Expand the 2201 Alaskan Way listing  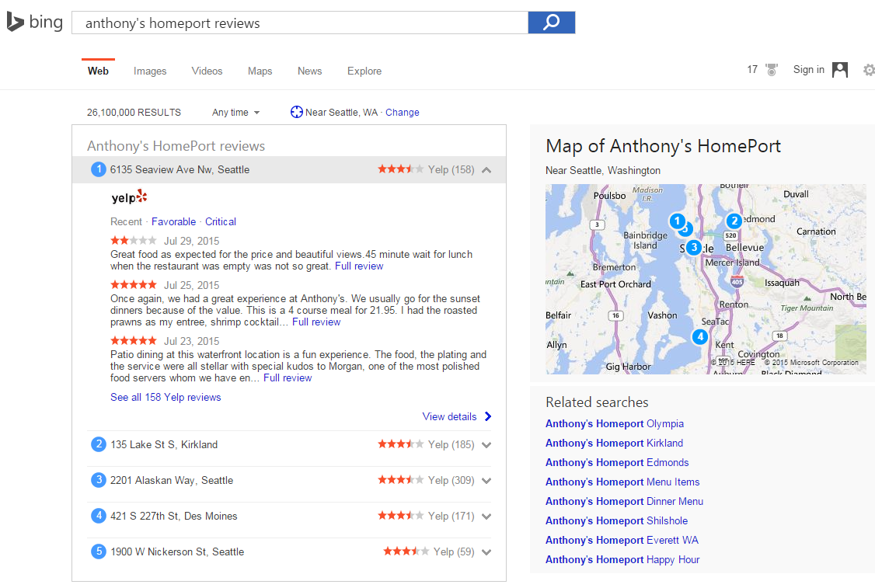[486, 481]
